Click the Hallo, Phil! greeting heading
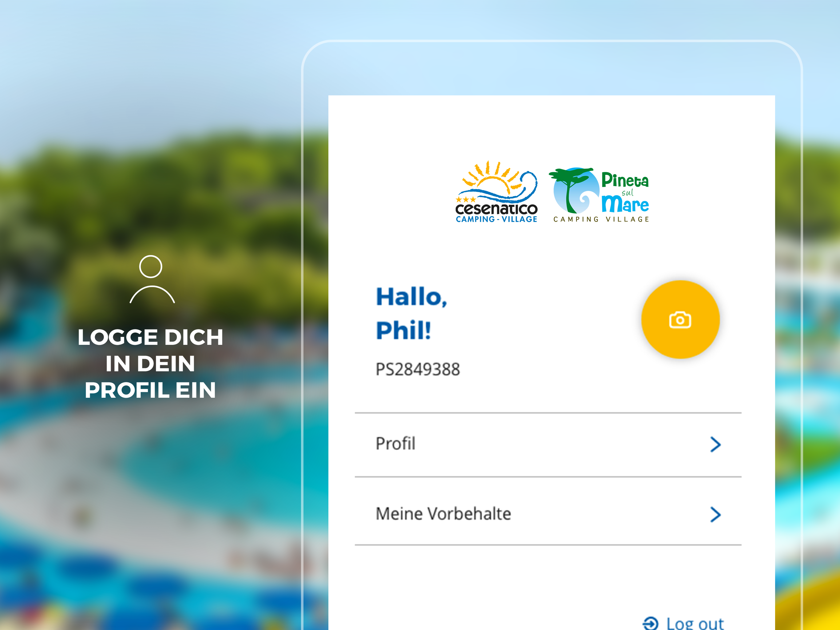Viewport: 840px width, 630px height. (412, 313)
